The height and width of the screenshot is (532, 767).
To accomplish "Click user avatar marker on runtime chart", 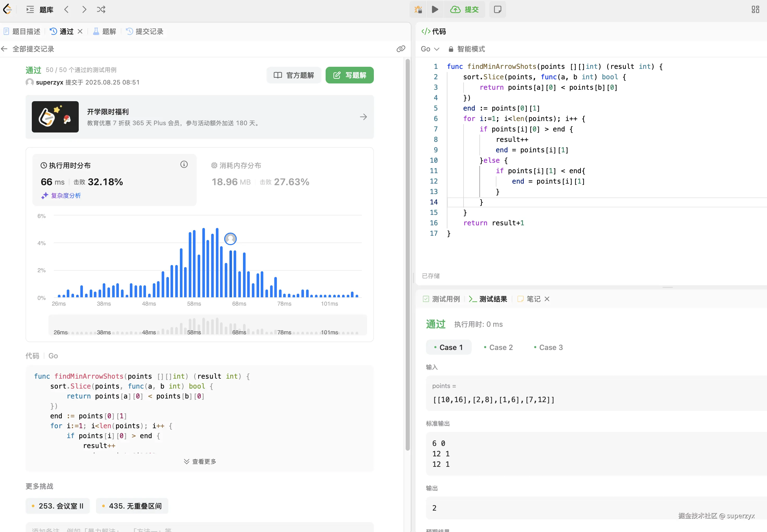I will click(230, 239).
